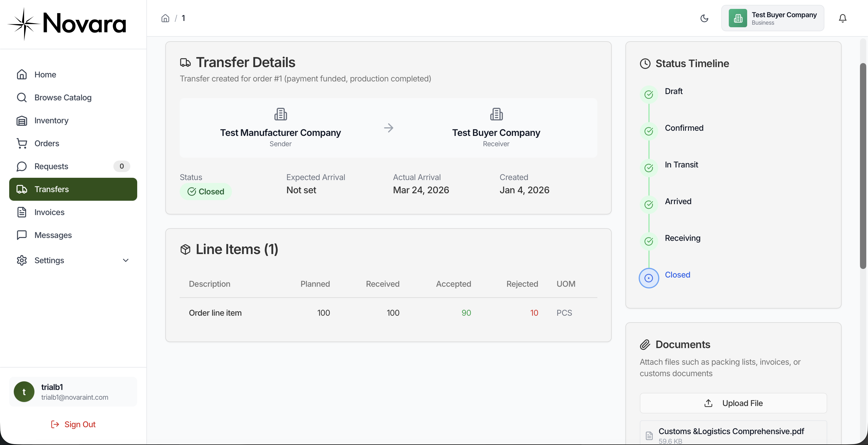The image size is (868, 445).
Task: Open Browse Catalog in sidebar
Action: [73, 97]
